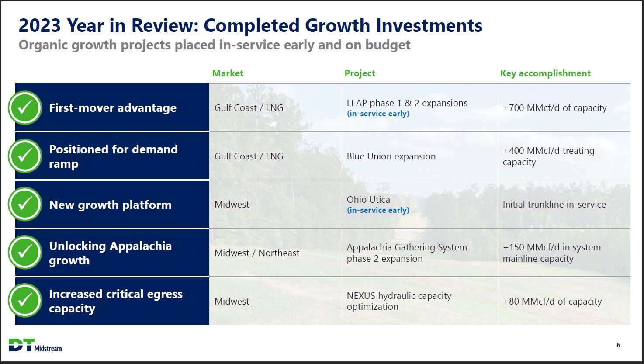Click the checkmark icon beside First-mover advantage
644x364 pixels.
pos(25,107)
